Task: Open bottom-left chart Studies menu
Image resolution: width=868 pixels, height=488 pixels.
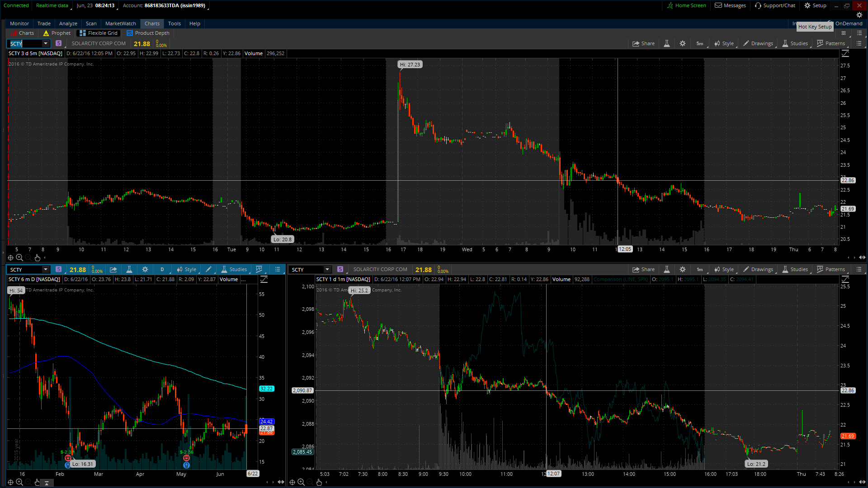Action: click(x=234, y=270)
